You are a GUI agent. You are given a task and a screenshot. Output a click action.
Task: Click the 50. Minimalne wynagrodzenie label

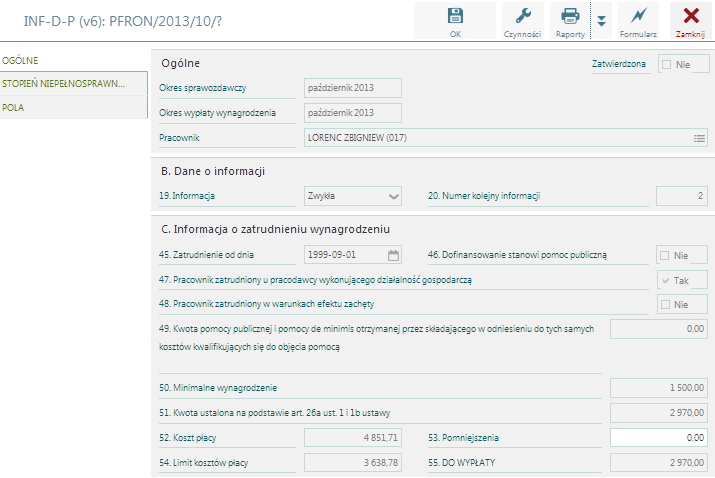click(218, 388)
